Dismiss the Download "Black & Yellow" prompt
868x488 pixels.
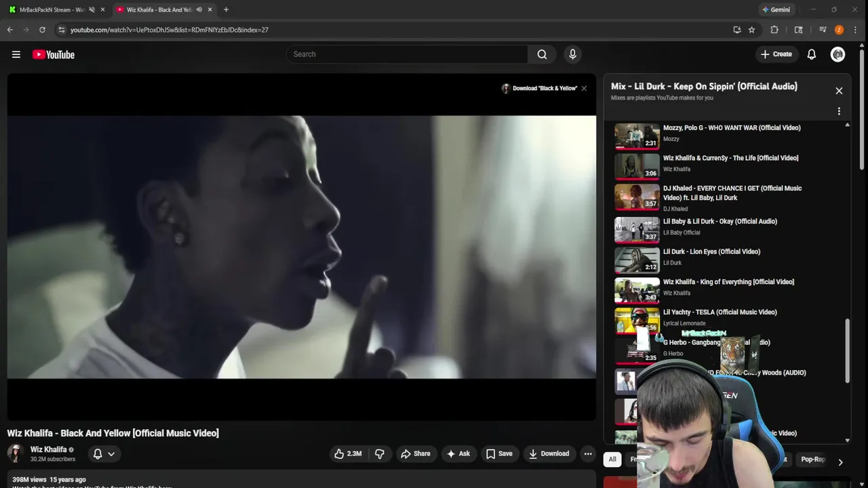584,88
